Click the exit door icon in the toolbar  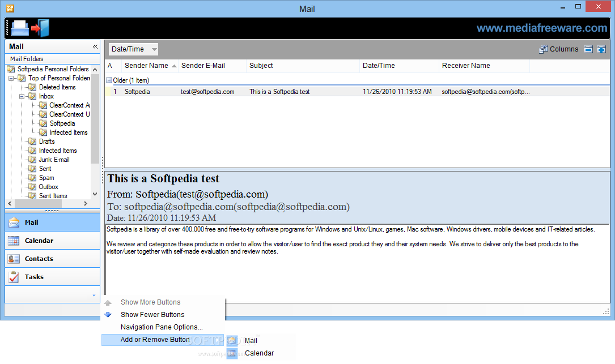(x=40, y=28)
